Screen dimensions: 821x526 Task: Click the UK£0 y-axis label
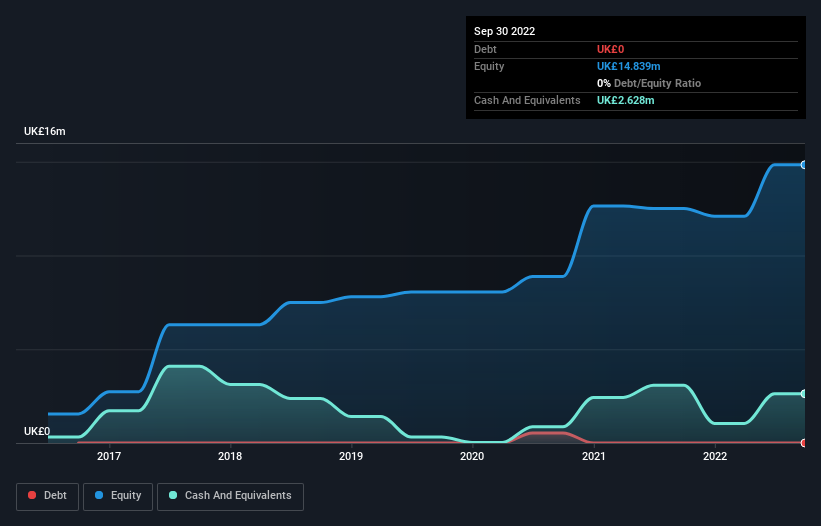[37, 431]
